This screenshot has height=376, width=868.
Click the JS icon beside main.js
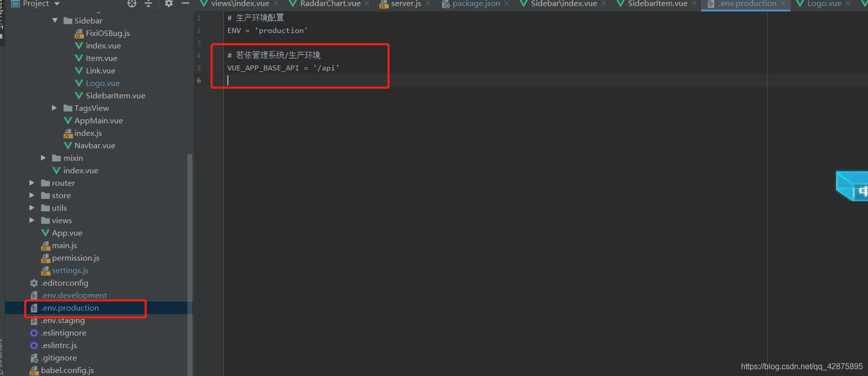pyautogui.click(x=45, y=246)
